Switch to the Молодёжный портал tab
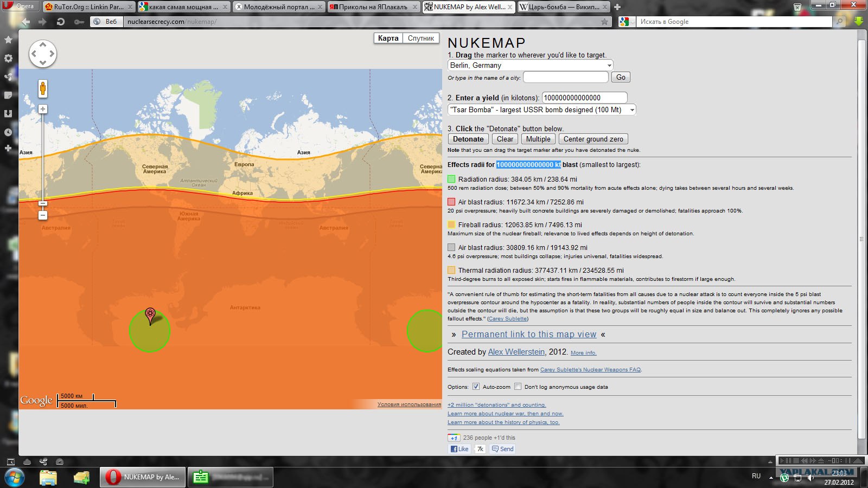This screenshot has height=488, width=868. click(279, 7)
